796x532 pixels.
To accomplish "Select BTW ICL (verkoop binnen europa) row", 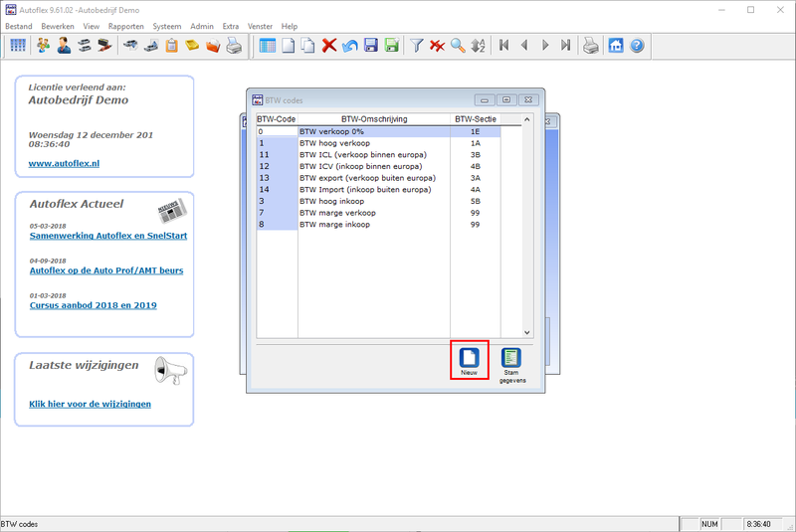I will (378, 155).
